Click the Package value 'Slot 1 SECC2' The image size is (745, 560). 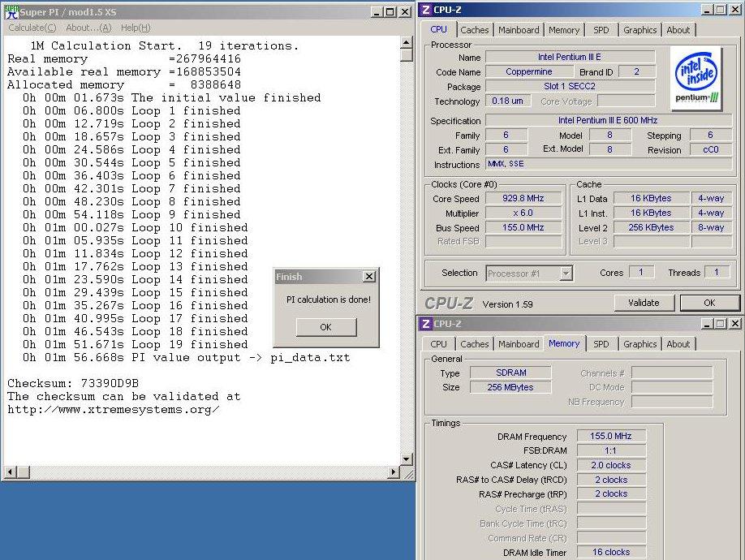(570, 86)
